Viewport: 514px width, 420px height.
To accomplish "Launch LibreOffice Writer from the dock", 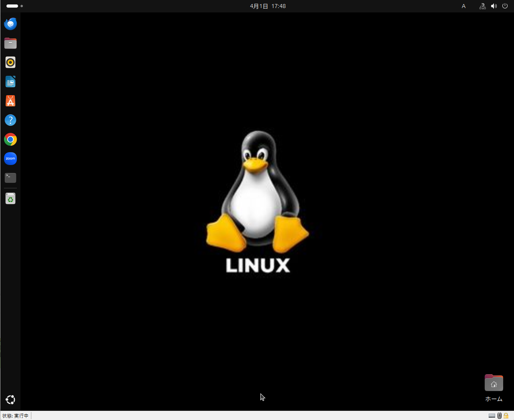I will pos(10,82).
